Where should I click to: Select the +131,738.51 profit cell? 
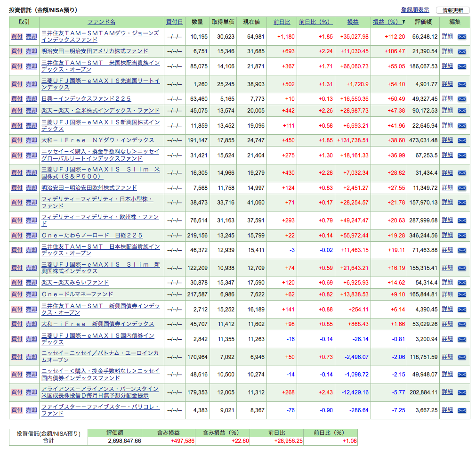353,140
